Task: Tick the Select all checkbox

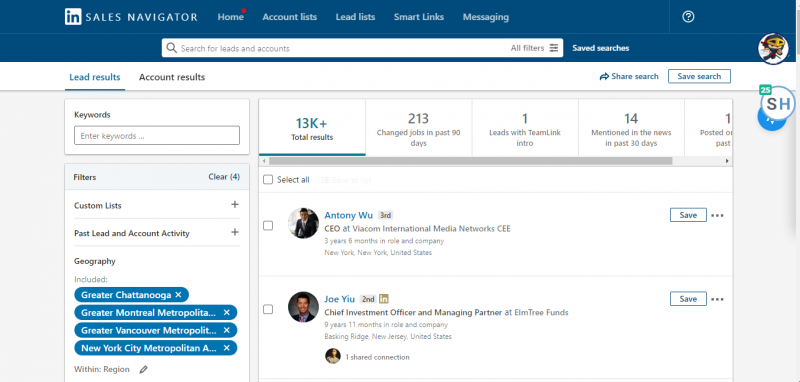Action: (x=268, y=180)
